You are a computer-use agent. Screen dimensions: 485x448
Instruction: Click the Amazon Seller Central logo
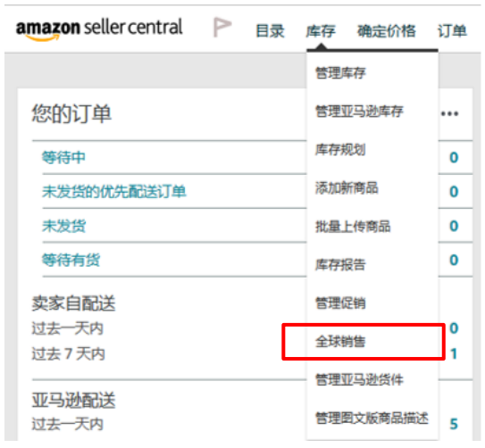(99, 29)
